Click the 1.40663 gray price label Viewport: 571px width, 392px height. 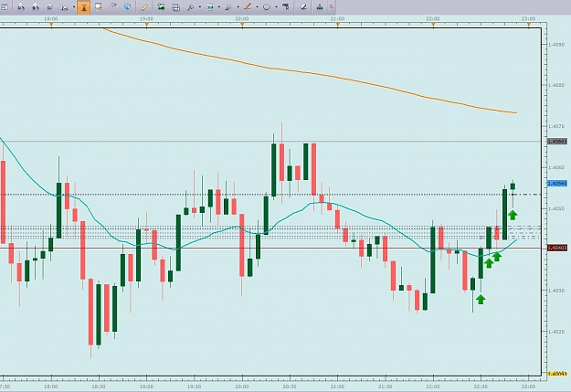(557, 142)
